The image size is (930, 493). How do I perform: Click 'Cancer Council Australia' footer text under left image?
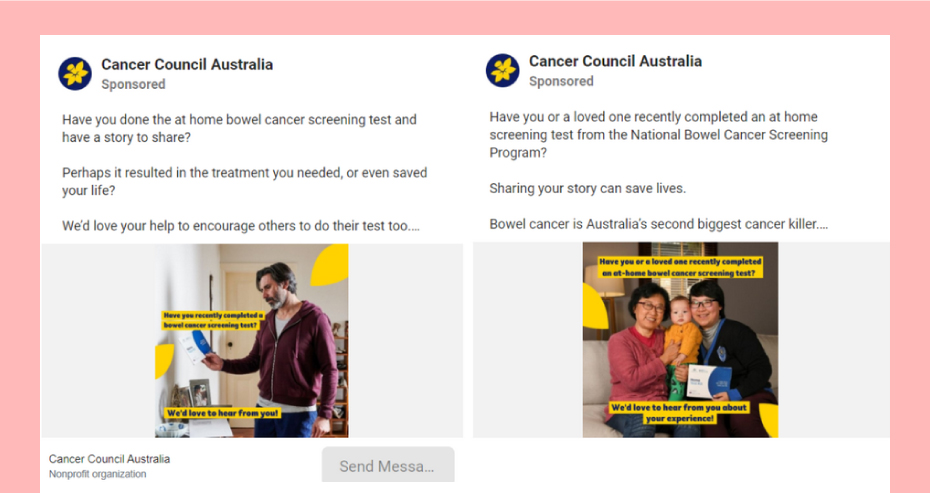109,459
